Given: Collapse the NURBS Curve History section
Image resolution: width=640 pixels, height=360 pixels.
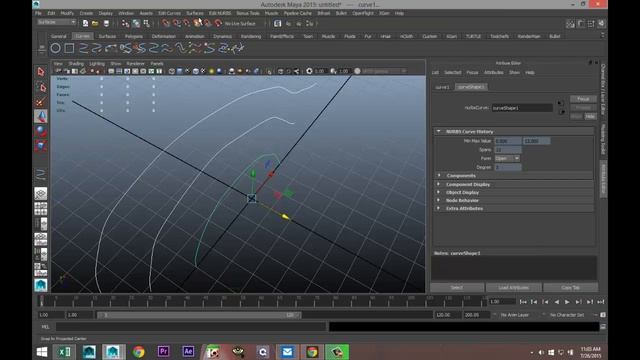Looking at the screenshot, I should point(439,131).
